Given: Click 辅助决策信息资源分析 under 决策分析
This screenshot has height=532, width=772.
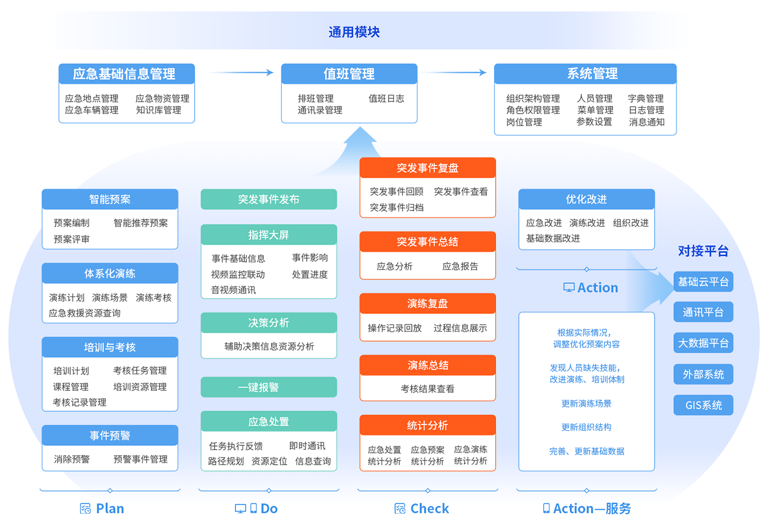Looking at the screenshot, I should [269, 346].
